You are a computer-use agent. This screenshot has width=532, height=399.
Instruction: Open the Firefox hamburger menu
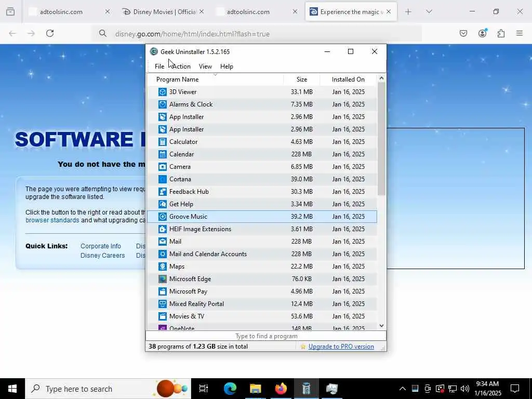519,33
